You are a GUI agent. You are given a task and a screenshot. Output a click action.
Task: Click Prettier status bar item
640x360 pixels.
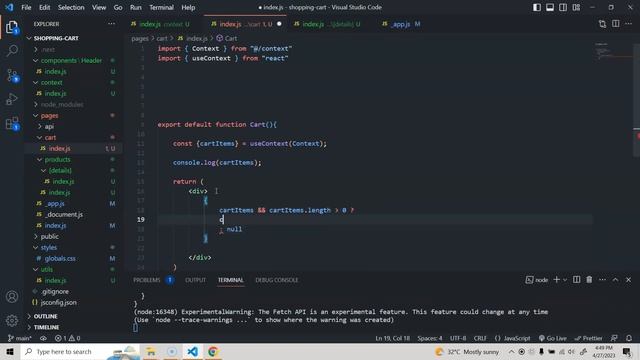[588, 338]
